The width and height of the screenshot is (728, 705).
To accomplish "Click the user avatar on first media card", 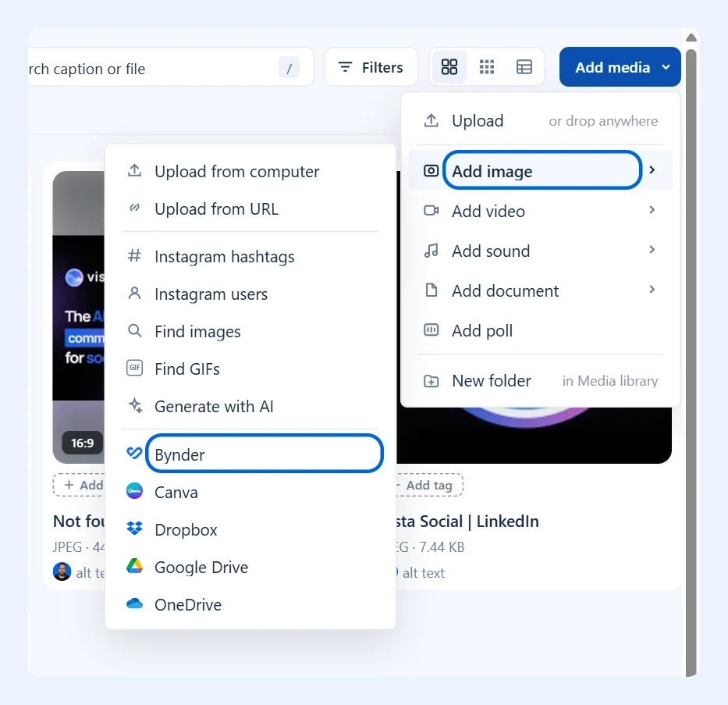I will point(62,571).
